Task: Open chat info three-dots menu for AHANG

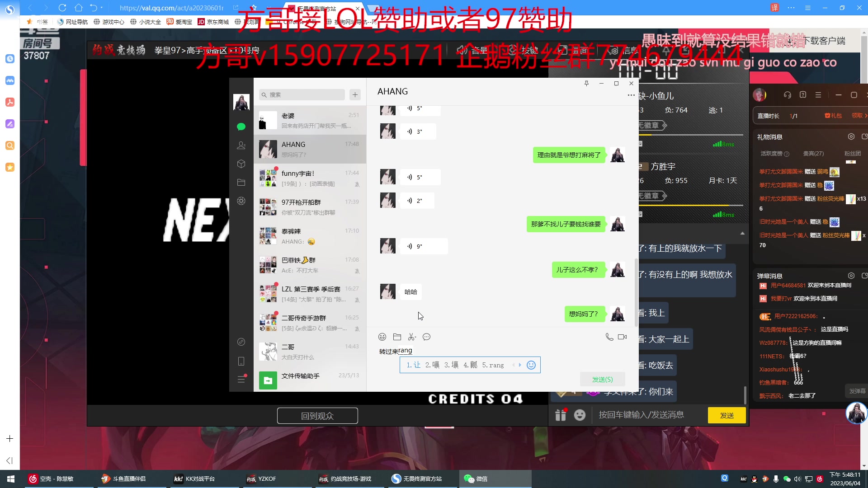Action: (631, 95)
